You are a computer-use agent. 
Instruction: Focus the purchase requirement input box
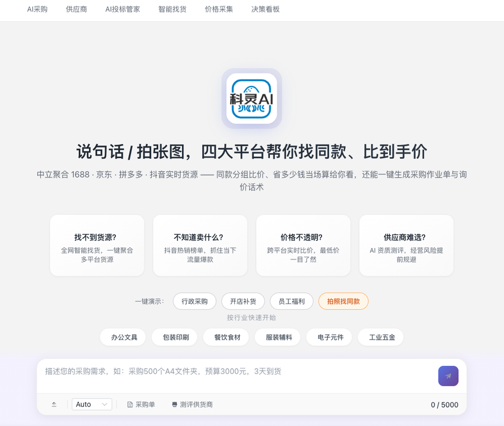point(238,376)
